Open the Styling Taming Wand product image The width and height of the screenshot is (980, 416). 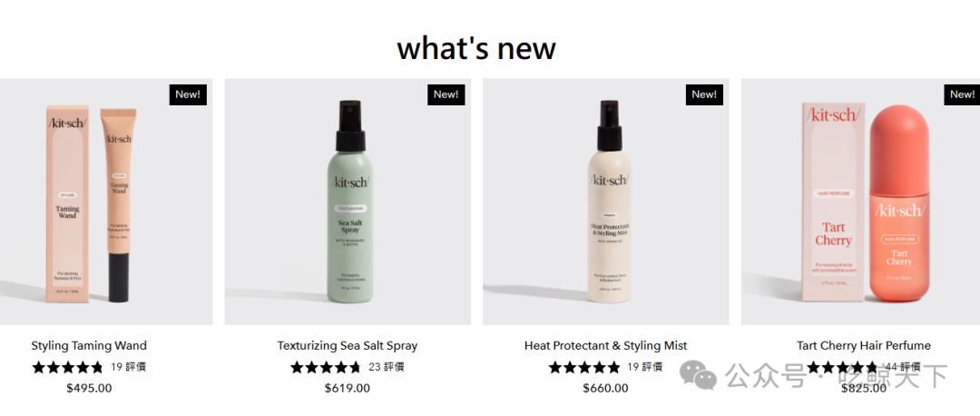106,202
